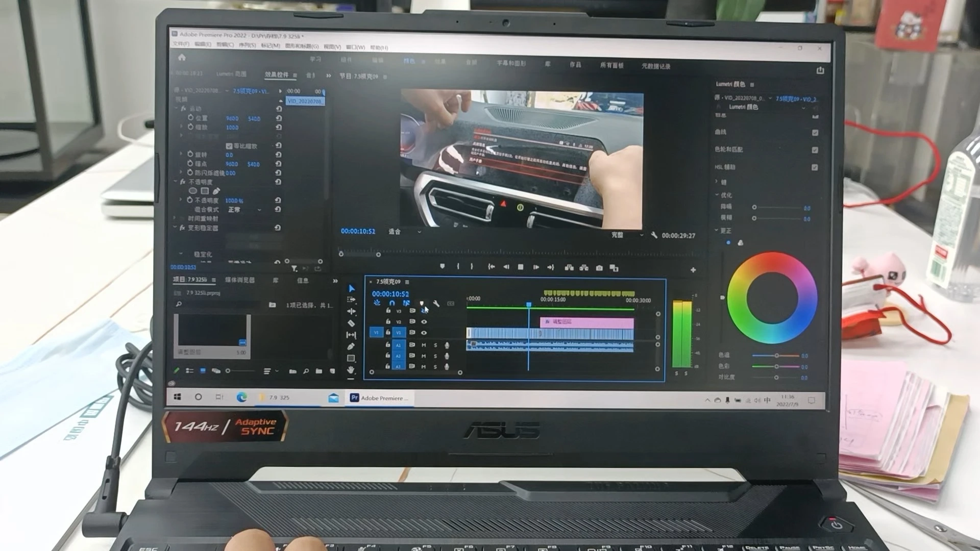Step back one frame
980x551 pixels.
pos(506,267)
